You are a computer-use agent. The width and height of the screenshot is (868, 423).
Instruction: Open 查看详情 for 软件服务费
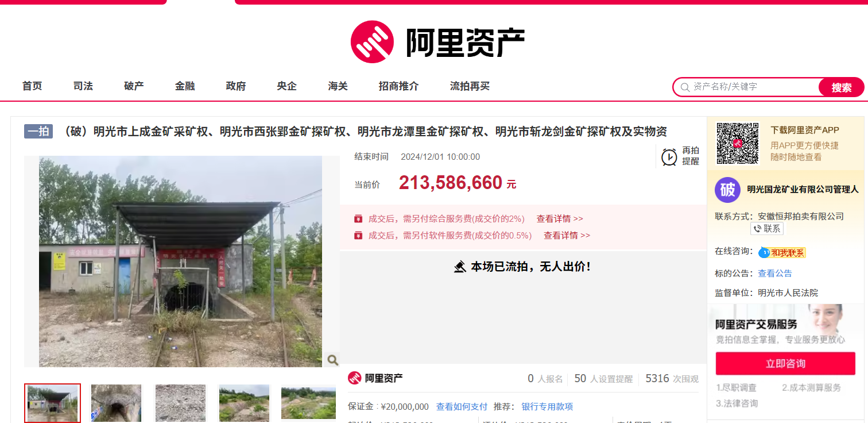pos(567,236)
